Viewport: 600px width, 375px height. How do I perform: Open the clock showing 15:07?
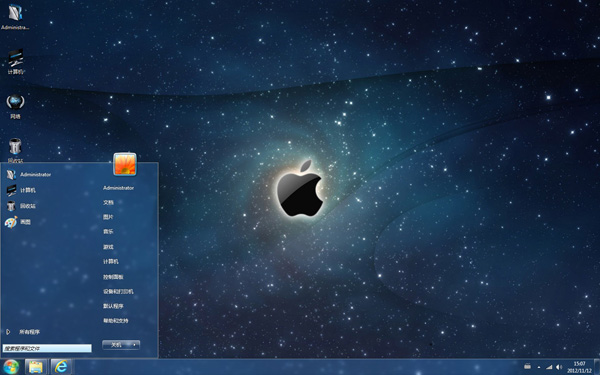(579, 367)
